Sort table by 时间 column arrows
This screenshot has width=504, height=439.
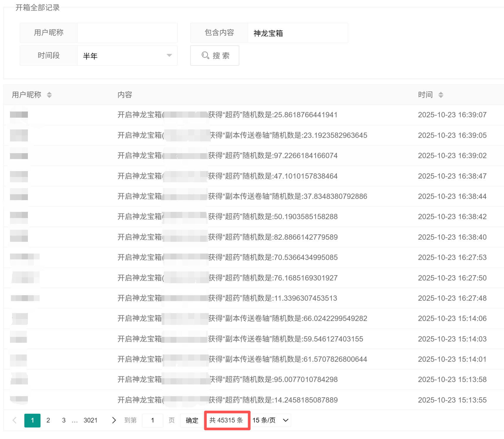[x=441, y=95]
